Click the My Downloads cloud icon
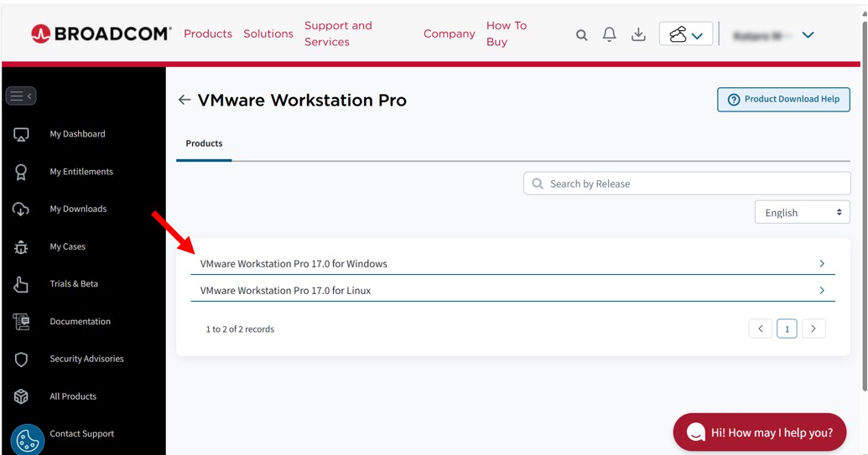Screen dimensions: 868x455 pos(21,209)
